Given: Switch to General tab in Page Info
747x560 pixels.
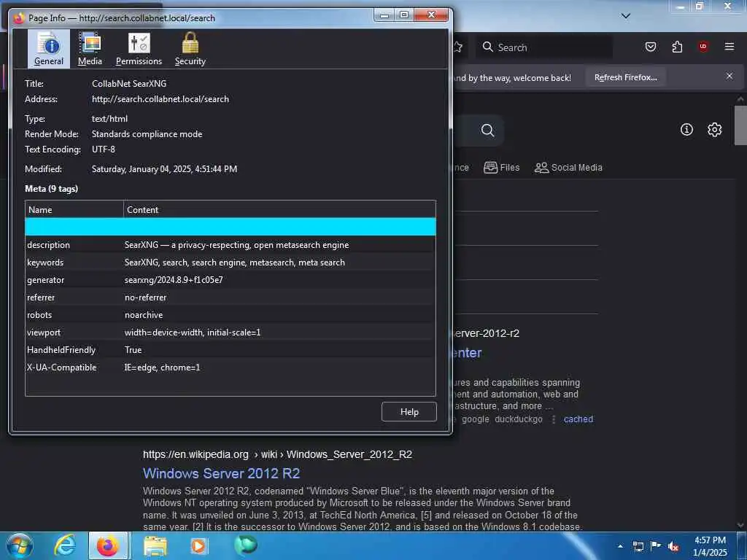Looking at the screenshot, I should coord(49,49).
